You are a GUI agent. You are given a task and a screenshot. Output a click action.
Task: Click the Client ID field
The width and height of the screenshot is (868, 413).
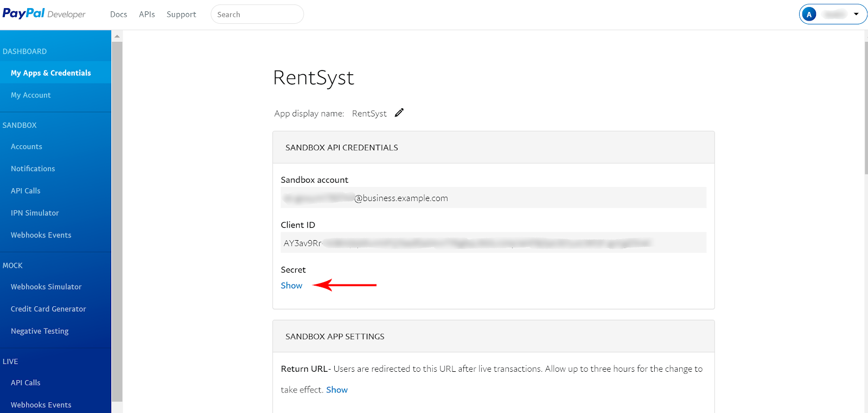pyautogui.click(x=494, y=243)
